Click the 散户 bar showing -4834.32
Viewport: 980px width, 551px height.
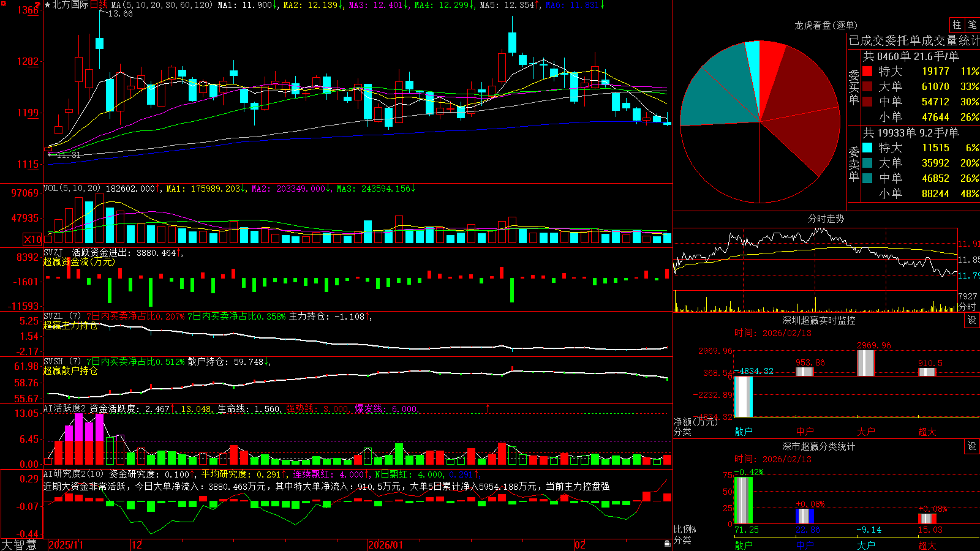744,397
